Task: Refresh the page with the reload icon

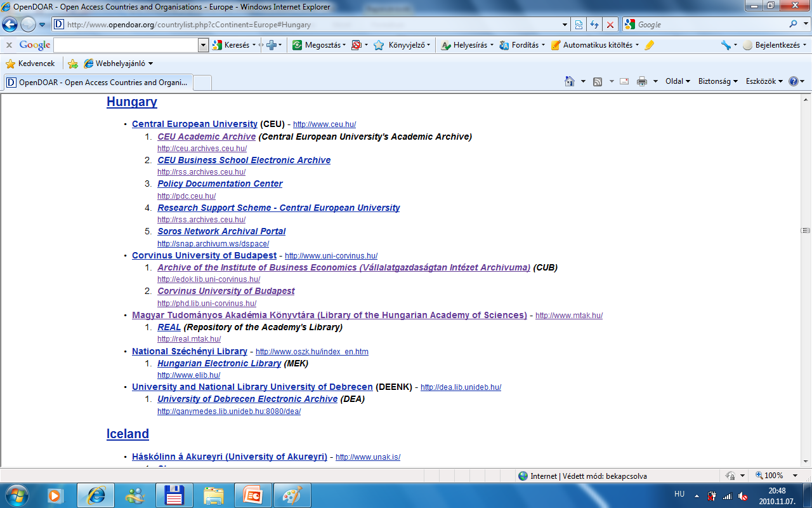Action: pos(594,25)
